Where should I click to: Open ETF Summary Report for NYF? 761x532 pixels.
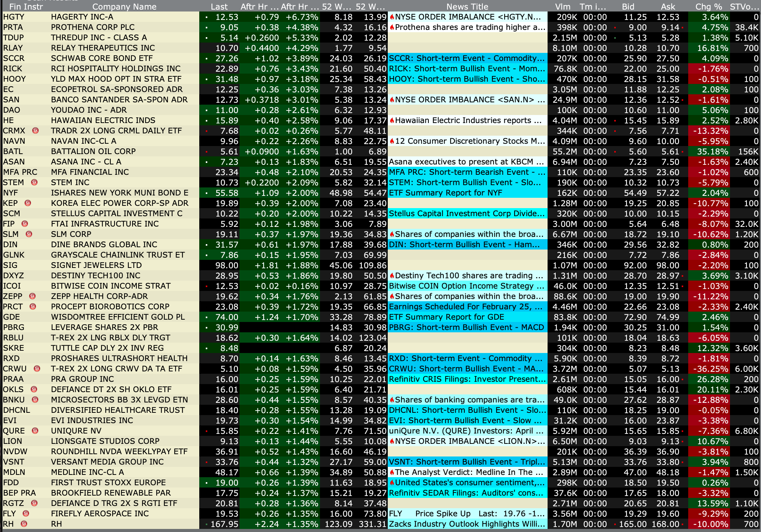pos(445,193)
